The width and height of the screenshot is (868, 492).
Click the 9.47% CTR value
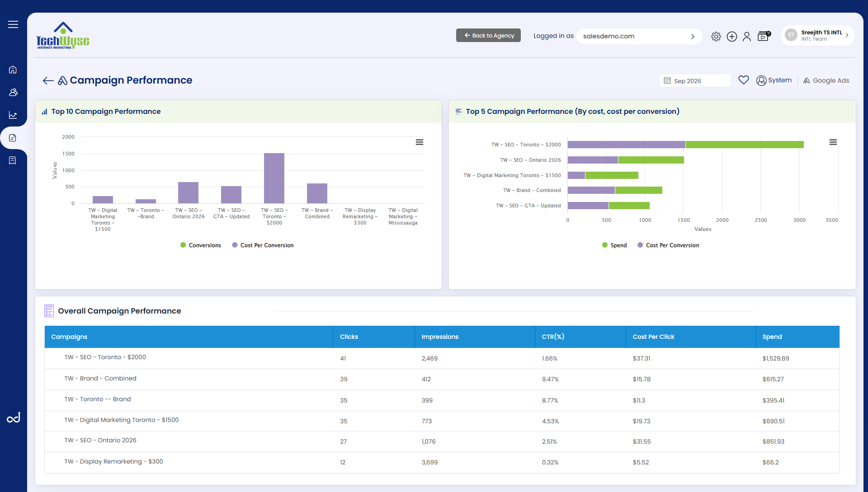(x=550, y=379)
